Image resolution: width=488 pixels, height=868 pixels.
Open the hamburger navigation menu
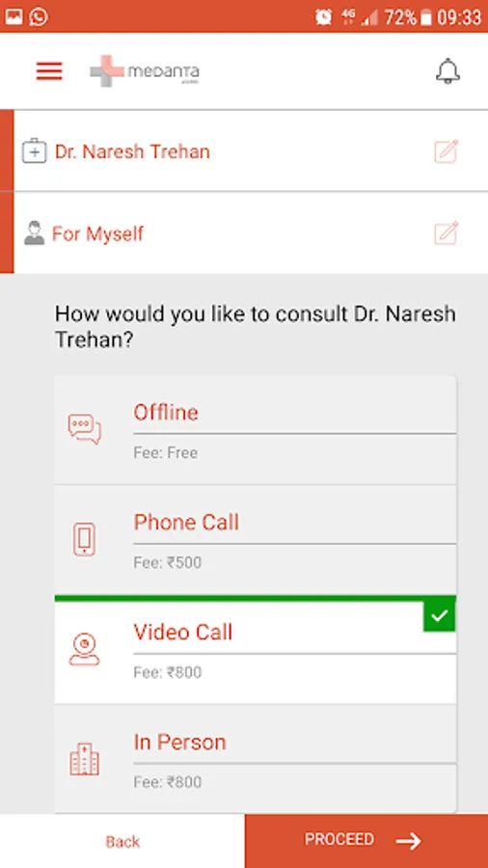pos(49,70)
